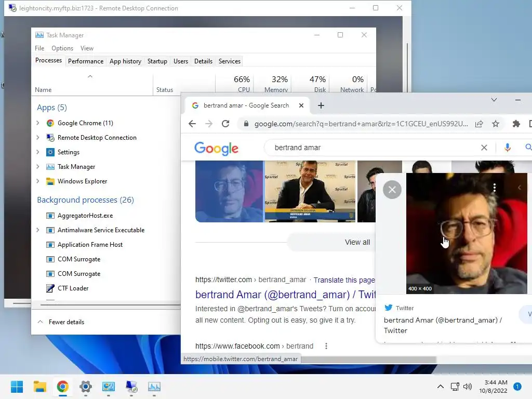Click the share page icon in address bar
Screen dimensions: 532x399
click(479, 124)
